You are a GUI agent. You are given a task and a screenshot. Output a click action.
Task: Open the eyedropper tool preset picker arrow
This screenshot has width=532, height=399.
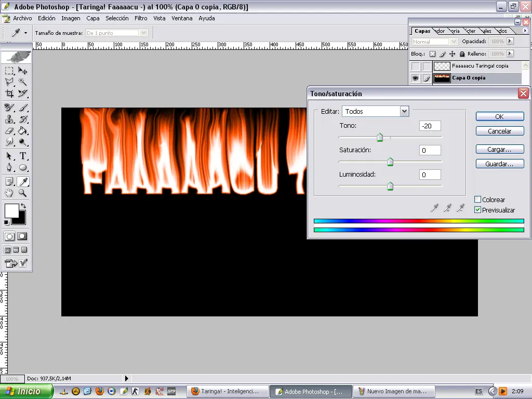pyautogui.click(x=25, y=33)
